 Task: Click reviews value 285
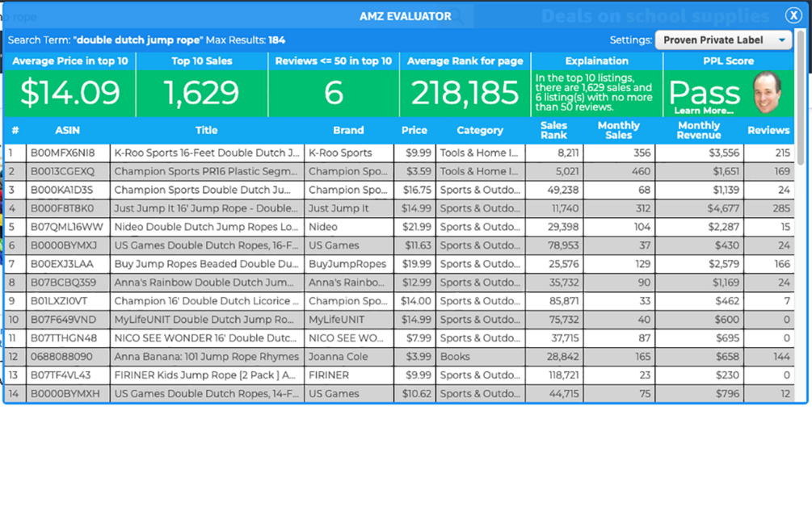(x=781, y=208)
